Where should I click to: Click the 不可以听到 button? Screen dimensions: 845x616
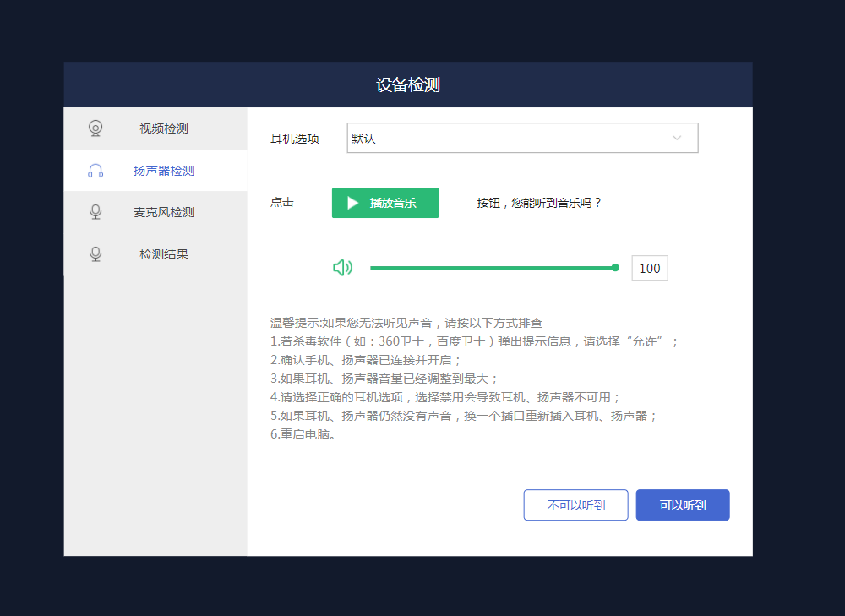[575, 505]
